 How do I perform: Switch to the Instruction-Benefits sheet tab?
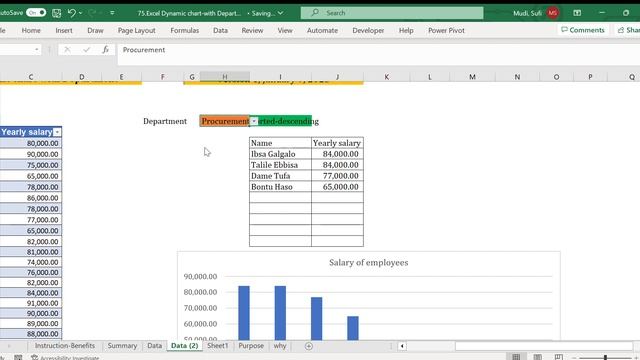click(x=64, y=346)
